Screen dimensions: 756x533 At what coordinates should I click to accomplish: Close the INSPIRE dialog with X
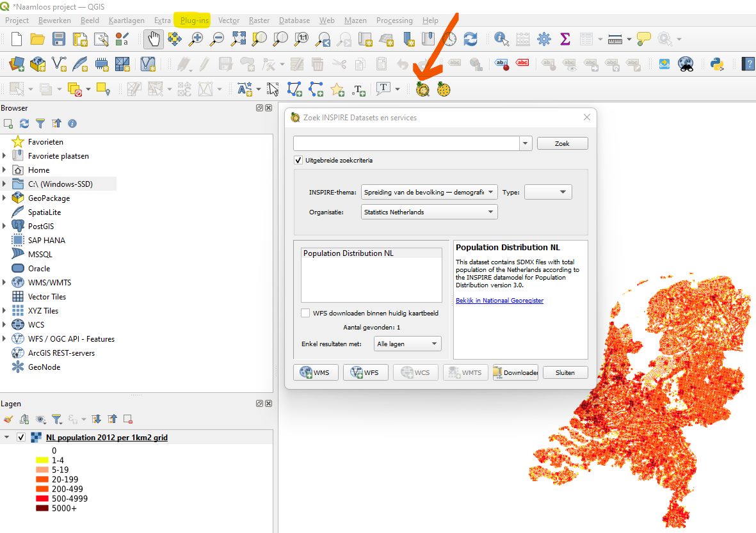tap(587, 118)
